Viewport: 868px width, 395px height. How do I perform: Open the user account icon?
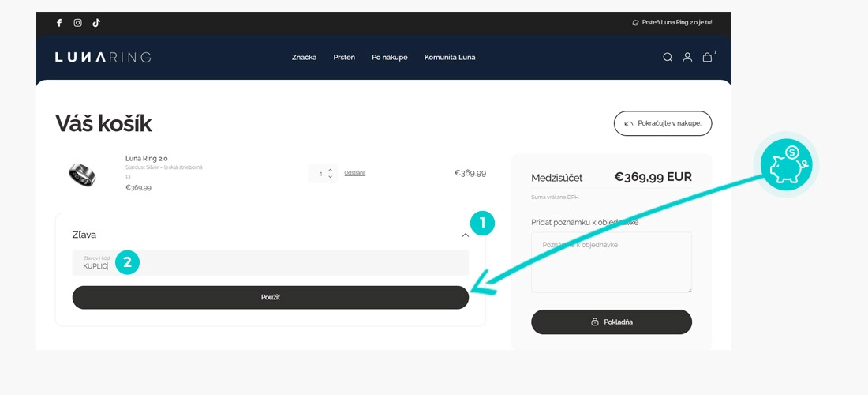tap(687, 57)
